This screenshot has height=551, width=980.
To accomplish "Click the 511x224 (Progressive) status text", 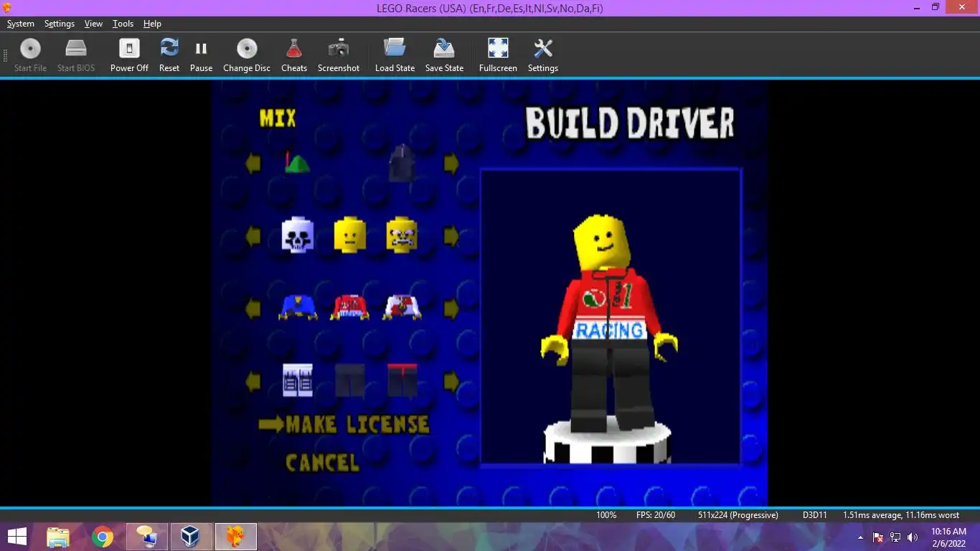I will (x=738, y=515).
